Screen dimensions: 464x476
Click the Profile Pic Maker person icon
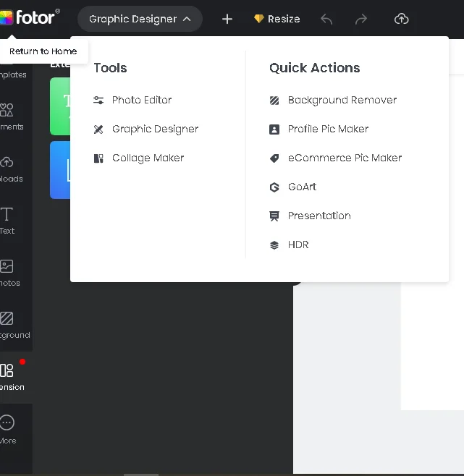pos(274,129)
